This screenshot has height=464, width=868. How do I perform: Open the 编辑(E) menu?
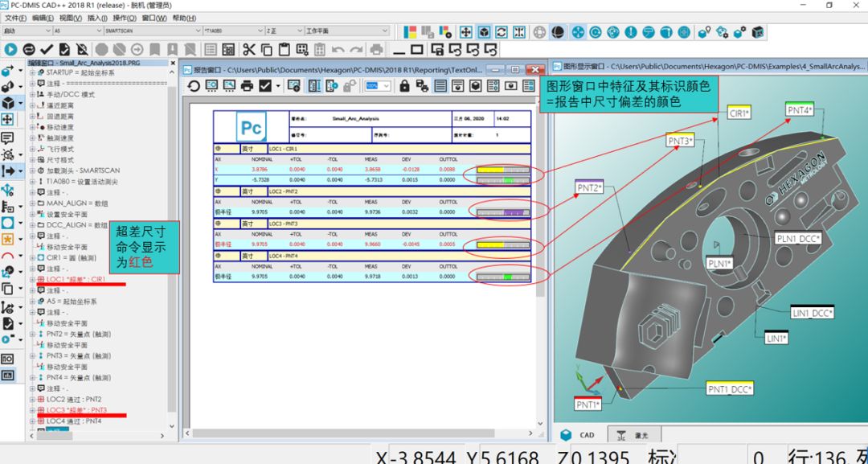(43, 18)
